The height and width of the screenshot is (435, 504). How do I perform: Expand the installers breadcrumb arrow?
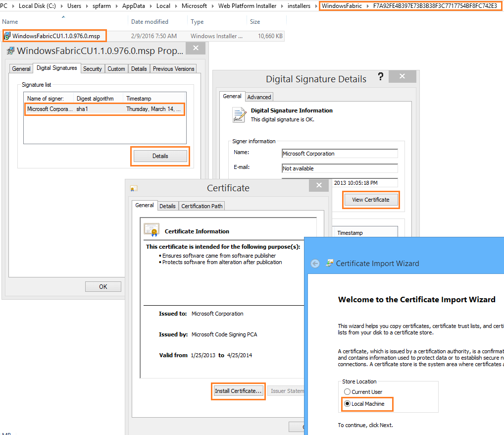coord(316,6)
